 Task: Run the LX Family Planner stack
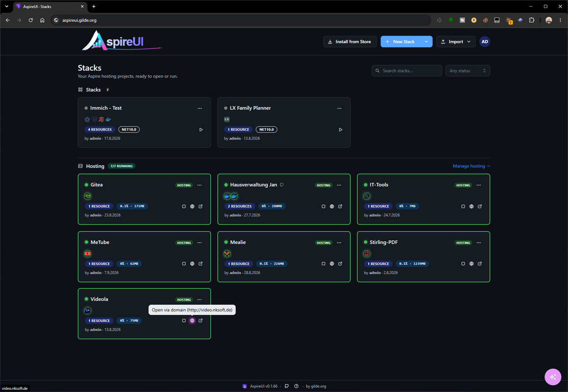tap(341, 130)
